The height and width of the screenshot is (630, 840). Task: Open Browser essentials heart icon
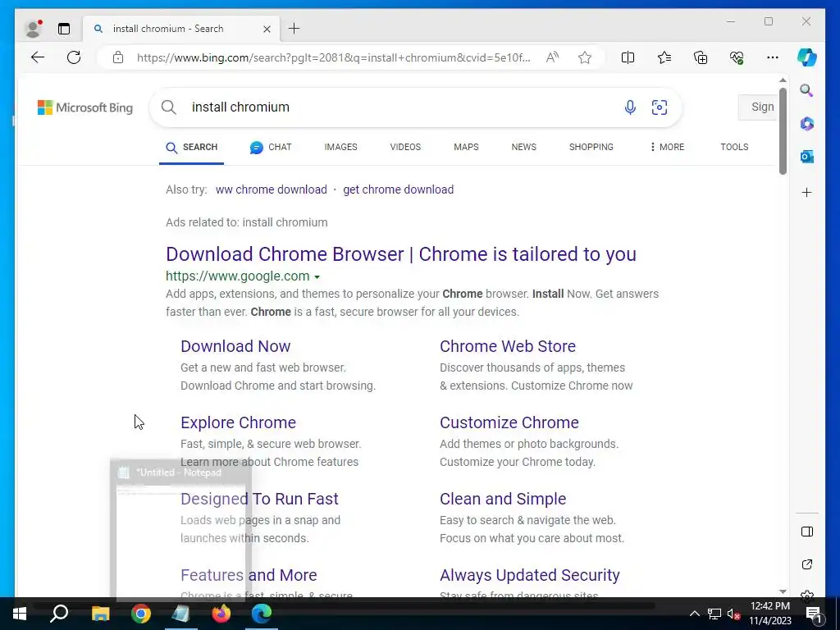737,57
